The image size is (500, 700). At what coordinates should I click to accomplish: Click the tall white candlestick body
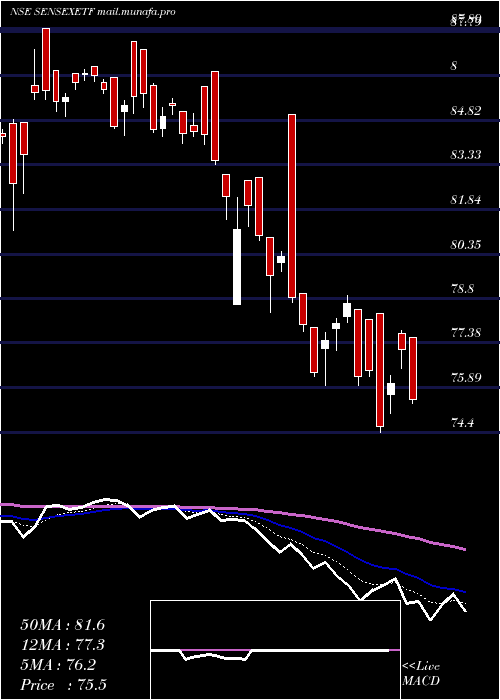pos(237,267)
